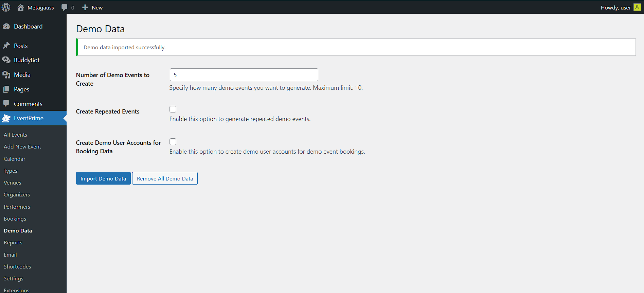
Task: Click the Dashboard gauge icon
Action: pyautogui.click(x=6, y=27)
